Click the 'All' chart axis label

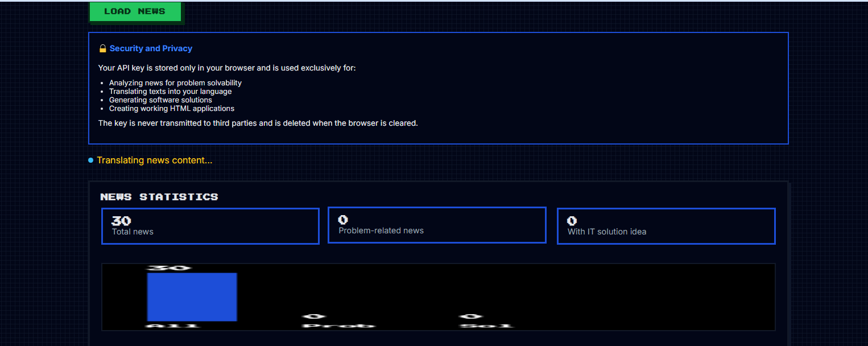coord(173,326)
